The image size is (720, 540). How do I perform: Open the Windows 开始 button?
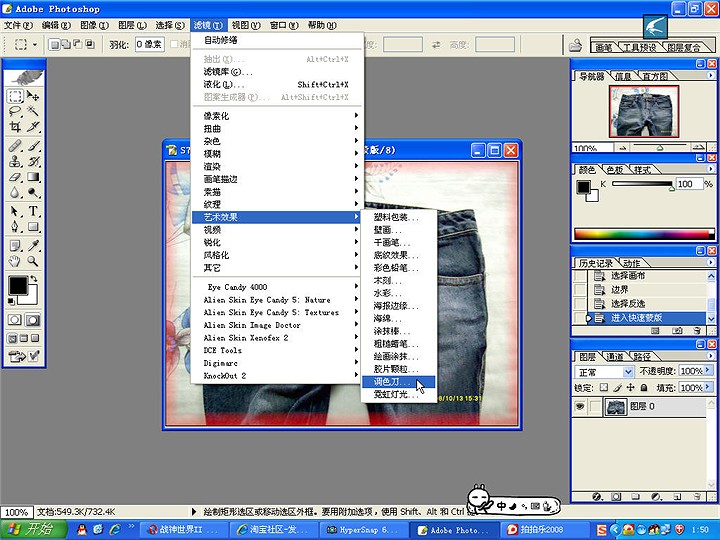click(x=34, y=529)
